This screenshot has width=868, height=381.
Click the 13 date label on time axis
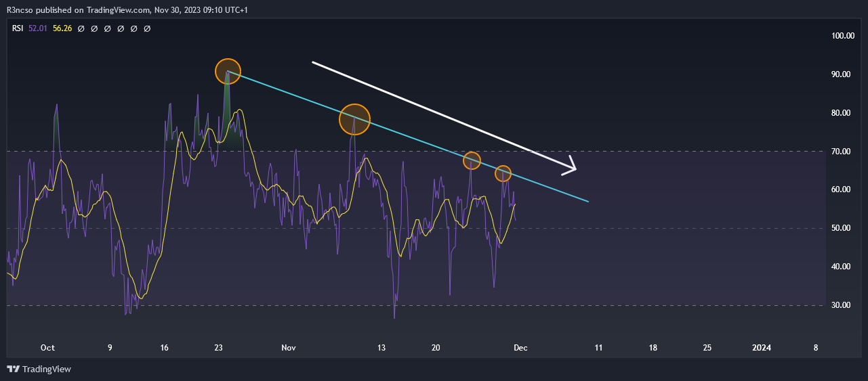pos(381,348)
